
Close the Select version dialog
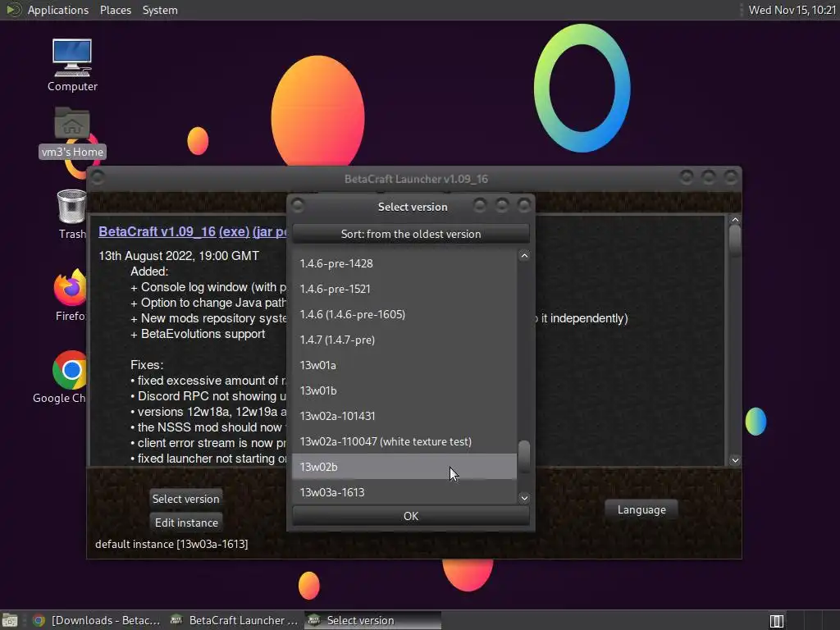tap(524, 205)
